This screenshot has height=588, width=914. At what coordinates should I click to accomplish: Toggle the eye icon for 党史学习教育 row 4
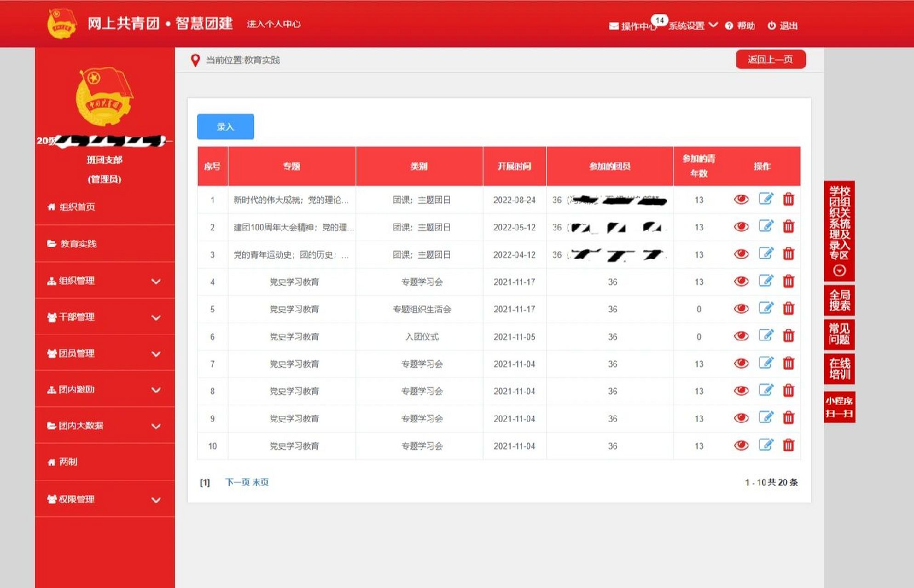pyautogui.click(x=741, y=282)
